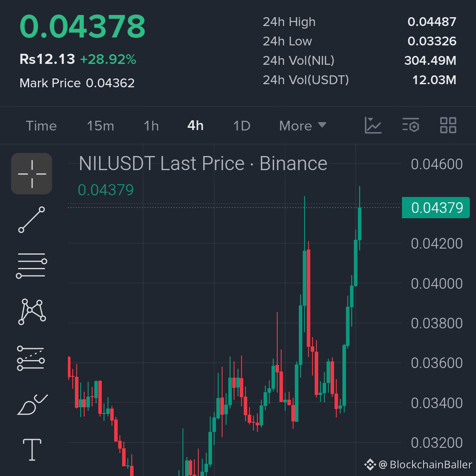Click the green 0.04379 value under title
Viewport: 476px width, 476px height.
106,190
